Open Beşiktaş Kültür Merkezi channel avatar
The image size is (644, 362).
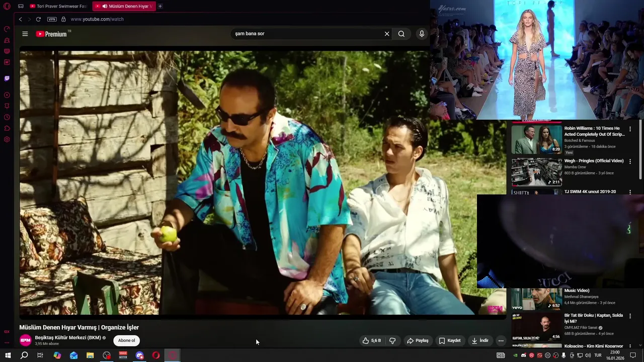(x=25, y=340)
